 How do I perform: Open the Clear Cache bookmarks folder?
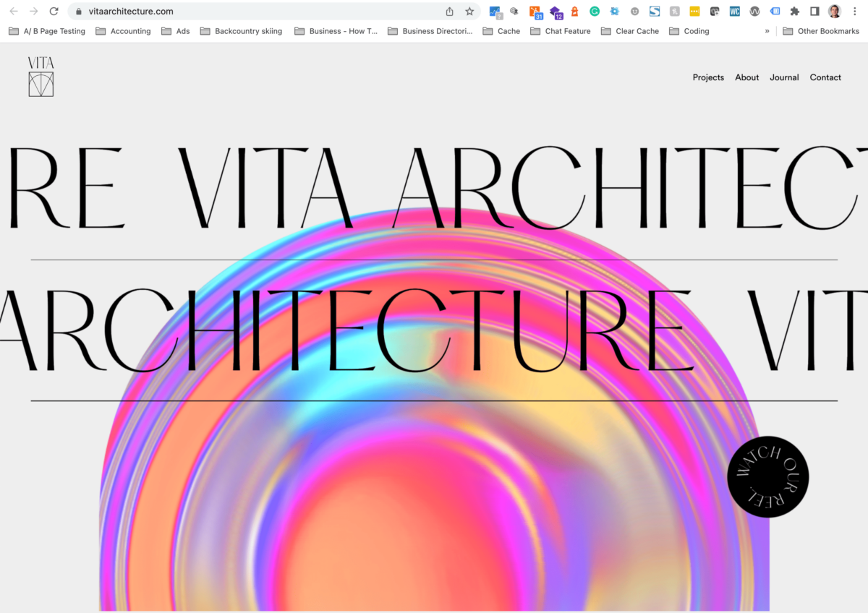click(x=637, y=31)
